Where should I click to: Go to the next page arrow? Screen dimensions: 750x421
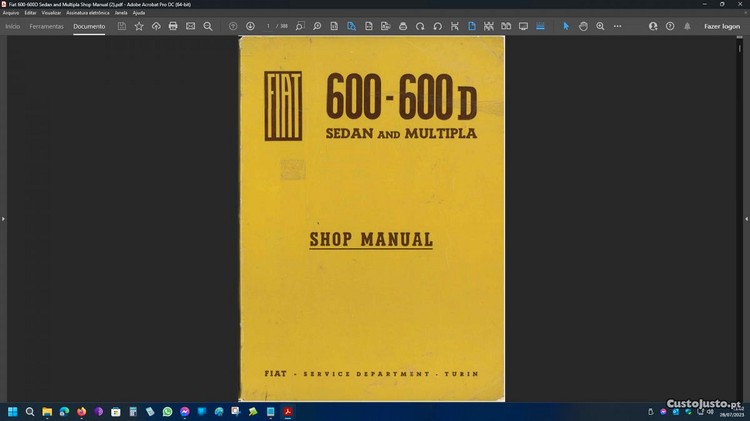click(x=250, y=26)
